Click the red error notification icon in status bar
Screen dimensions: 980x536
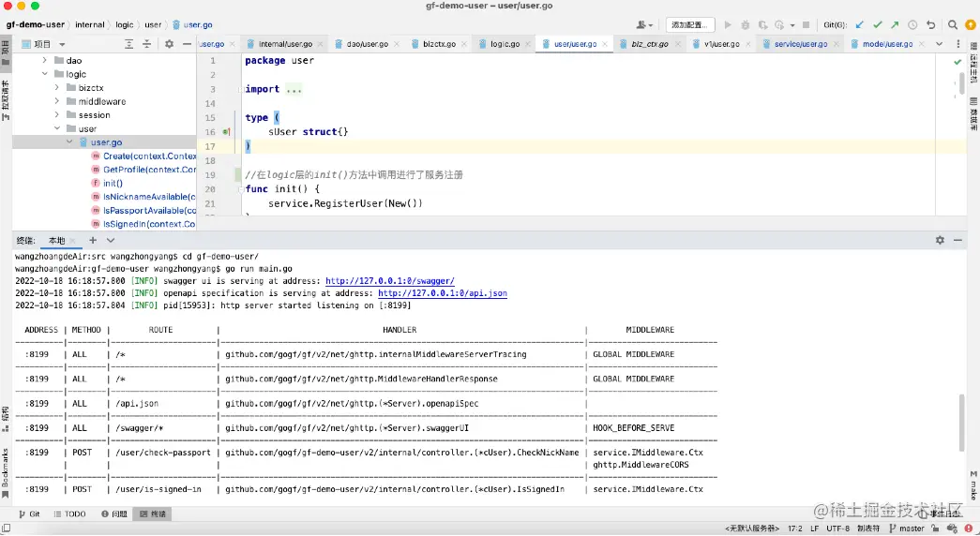click(x=968, y=529)
